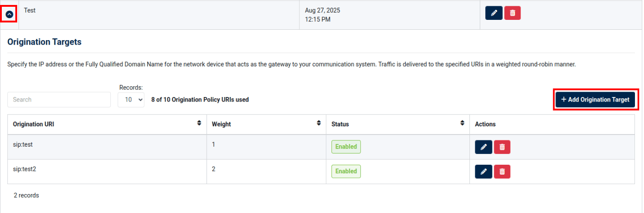
Task: Click the Origination Targets heading
Action: pyautogui.click(x=44, y=42)
